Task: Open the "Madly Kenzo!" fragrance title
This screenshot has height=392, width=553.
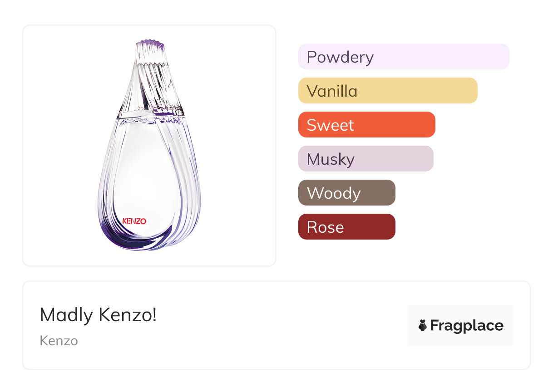Action: [x=98, y=315]
